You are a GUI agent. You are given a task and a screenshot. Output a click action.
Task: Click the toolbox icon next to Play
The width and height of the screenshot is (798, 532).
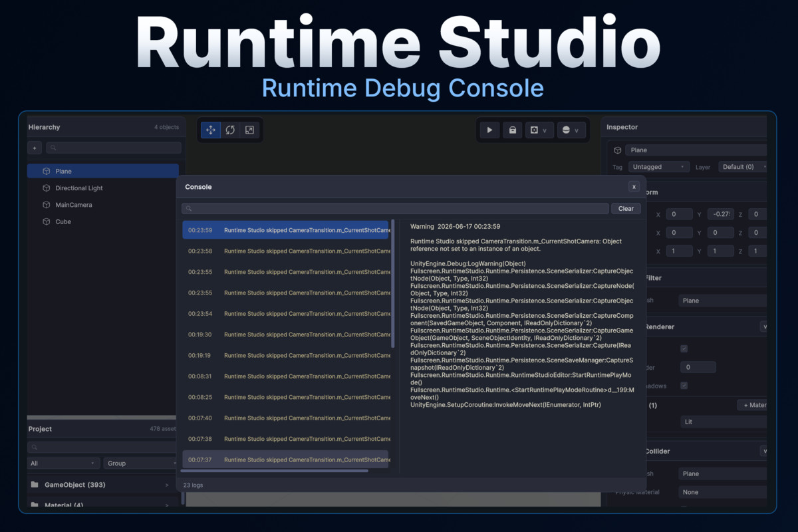(512, 130)
